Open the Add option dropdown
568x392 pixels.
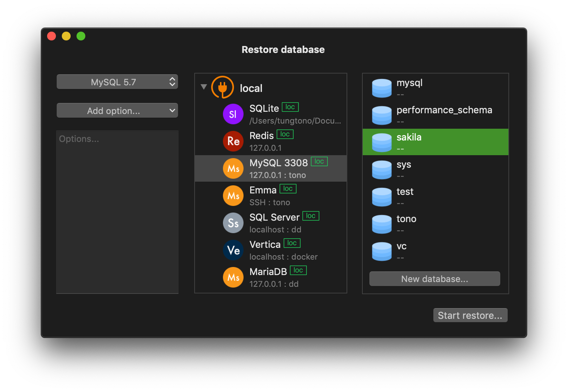click(117, 110)
